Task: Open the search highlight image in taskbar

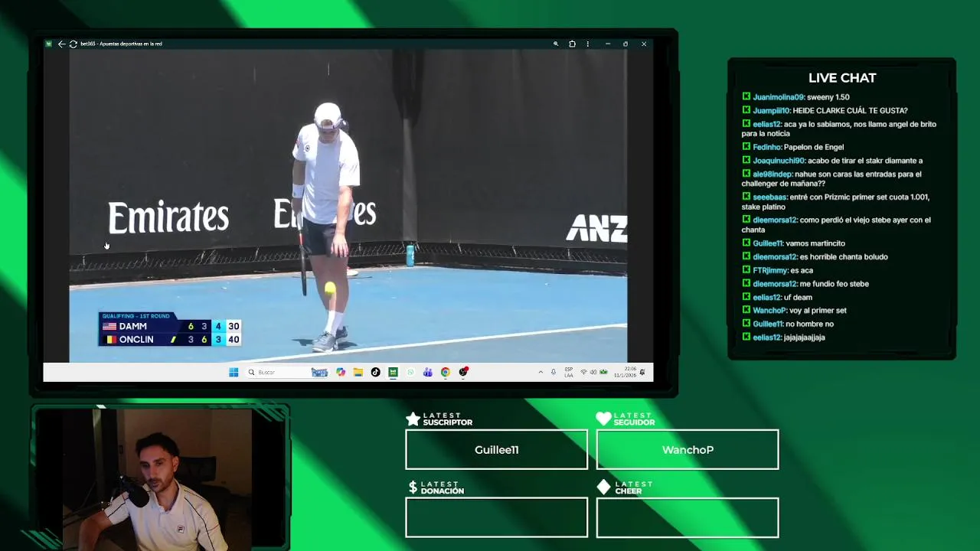Action: [x=319, y=372]
